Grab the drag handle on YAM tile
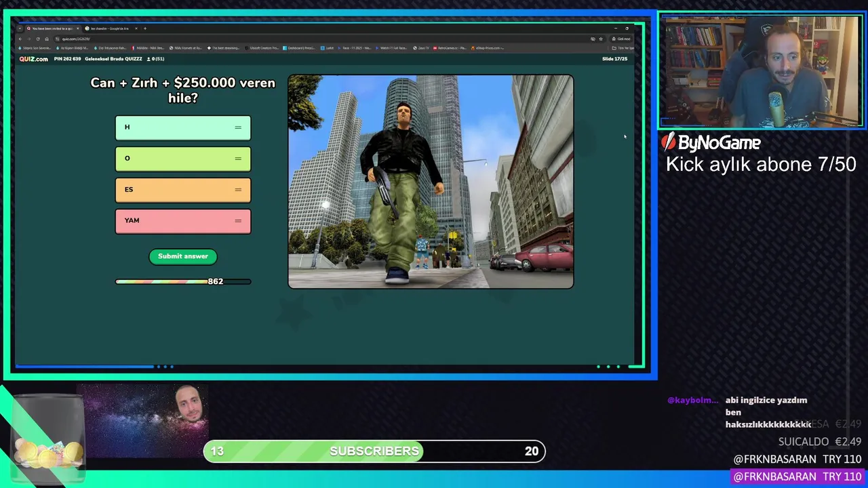Viewport: 868px width, 488px height. (x=238, y=221)
